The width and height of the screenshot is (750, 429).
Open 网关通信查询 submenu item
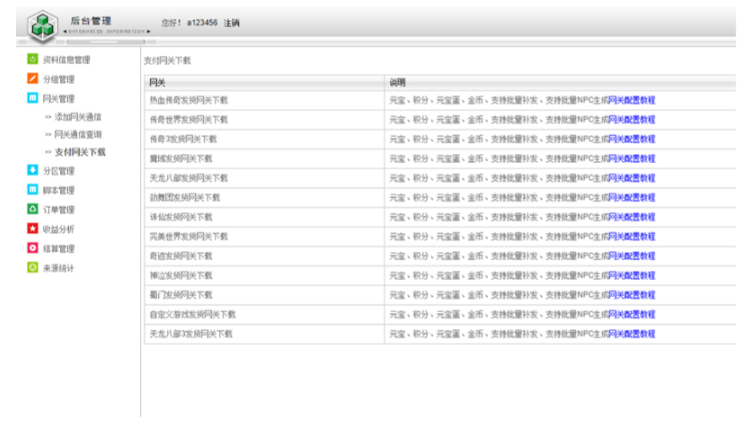click(x=77, y=134)
